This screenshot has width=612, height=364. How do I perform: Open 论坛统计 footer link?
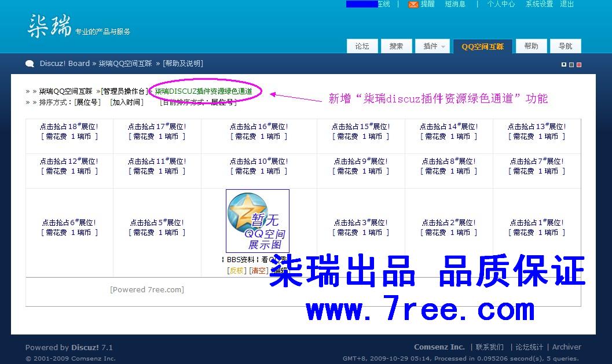click(x=529, y=347)
